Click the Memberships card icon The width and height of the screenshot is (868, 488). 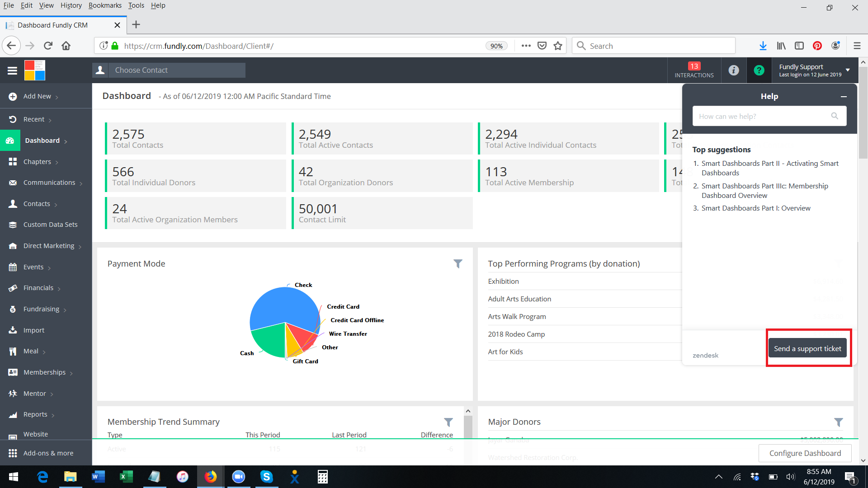tap(13, 372)
